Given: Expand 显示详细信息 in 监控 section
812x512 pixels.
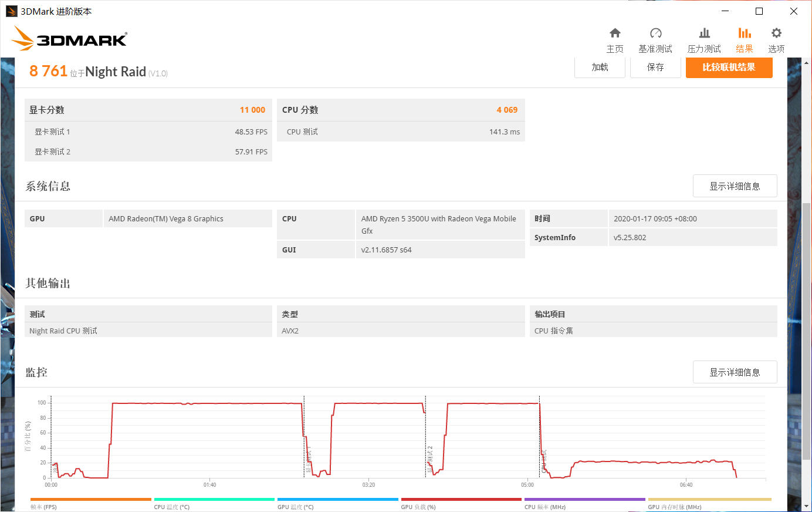Looking at the screenshot, I should 735,372.
